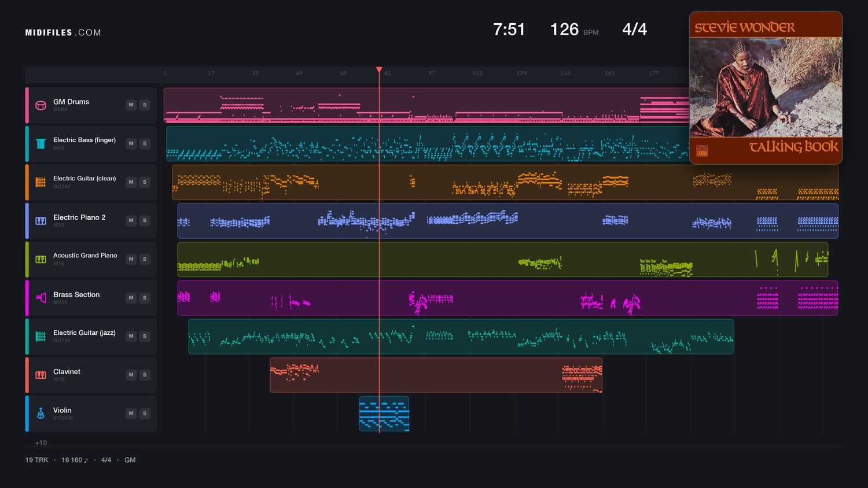868x488 pixels.
Task: Mute the Violin track
Action: tap(131, 413)
